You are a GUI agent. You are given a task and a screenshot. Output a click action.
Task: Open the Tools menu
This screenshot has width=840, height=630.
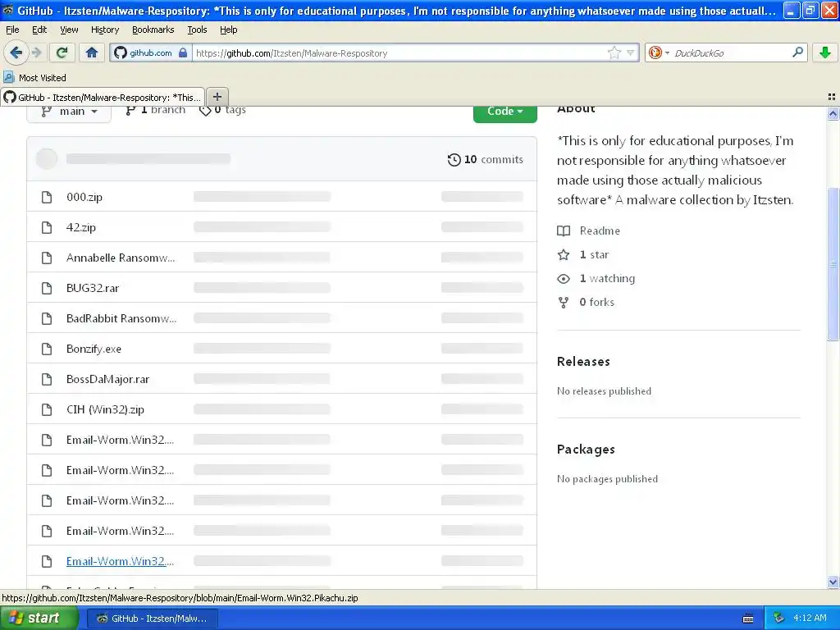(197, 30)
